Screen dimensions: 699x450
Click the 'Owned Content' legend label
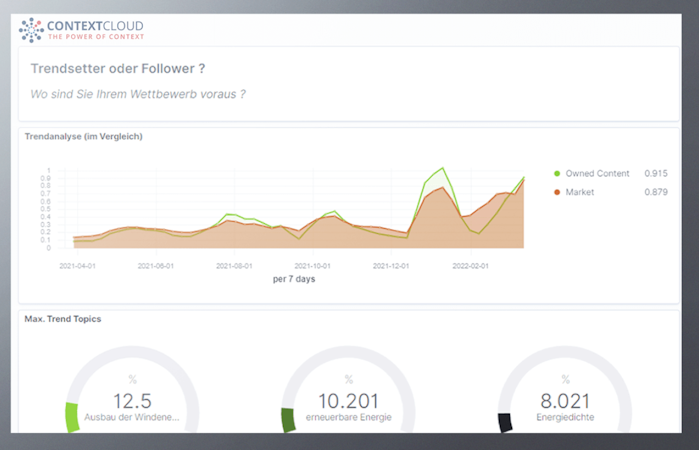point(597,173)
